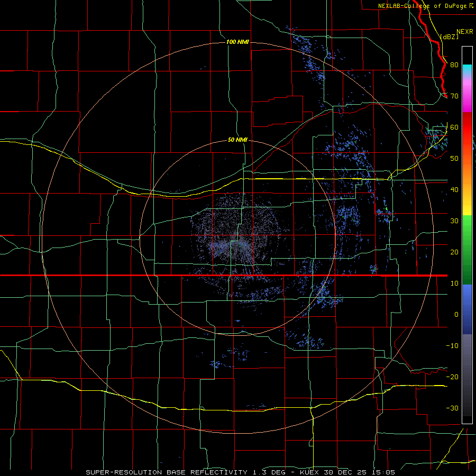The height and width of the screenshot is (476, 476).
Task: Select the -30 value on the dBZ scale
Action: tap(452, 408)
